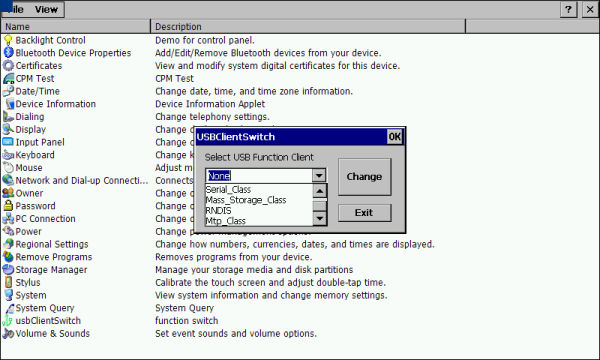Click the dropdown list scroll up arrow

tap(320, 191)
